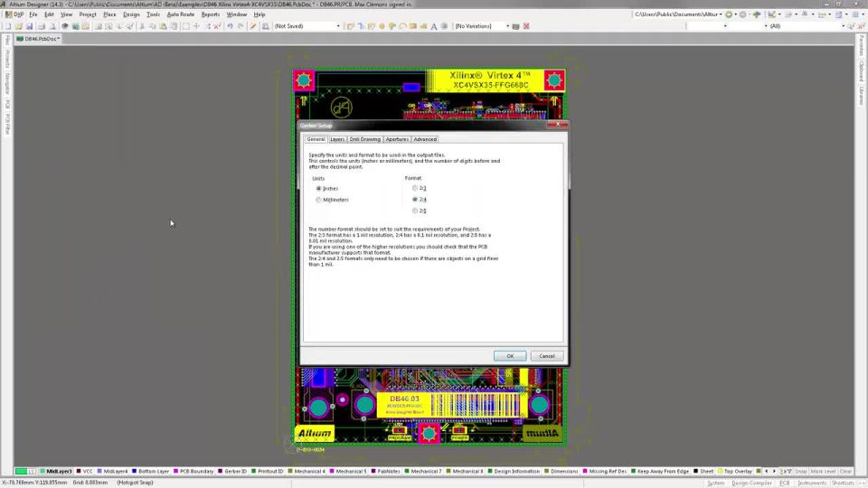Click Cancel in the Gerber Setup dialog
This screenshot has height=488, width=868.
click(547, 356)
